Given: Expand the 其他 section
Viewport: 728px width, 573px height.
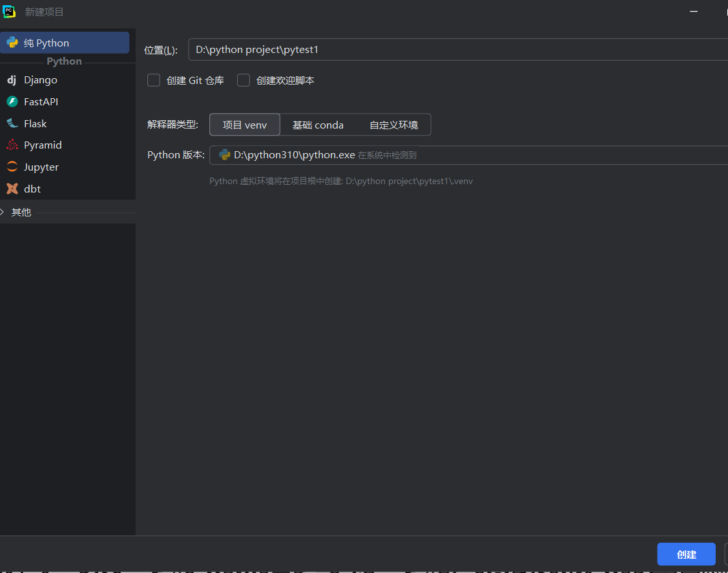Looking at the screenshot, I should point(3,212).
